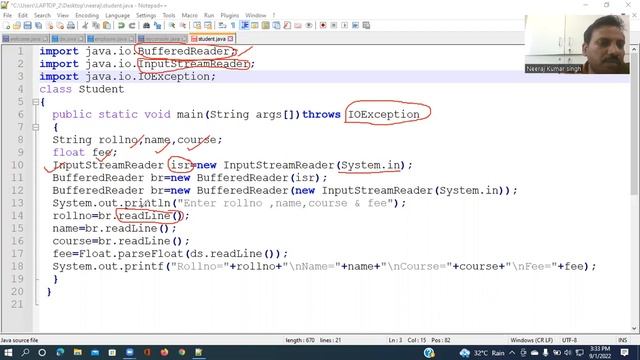Collapse the main method fold marker on line 7
Image resolution: width=640 pixels, height=360 pixels.
click(x=36, y=127)
